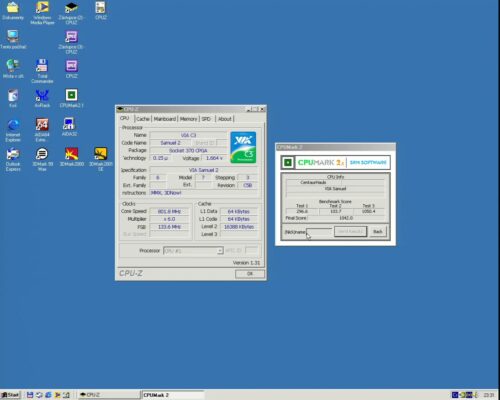This screenshot has width=500, height=400.
Task: Click the VIA C3 logo in CPU-Z
Action: pos(243,147)
